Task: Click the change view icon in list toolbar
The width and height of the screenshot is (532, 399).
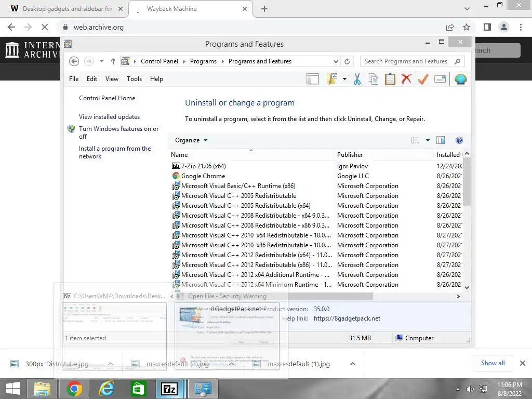Action: pos(415,140)
